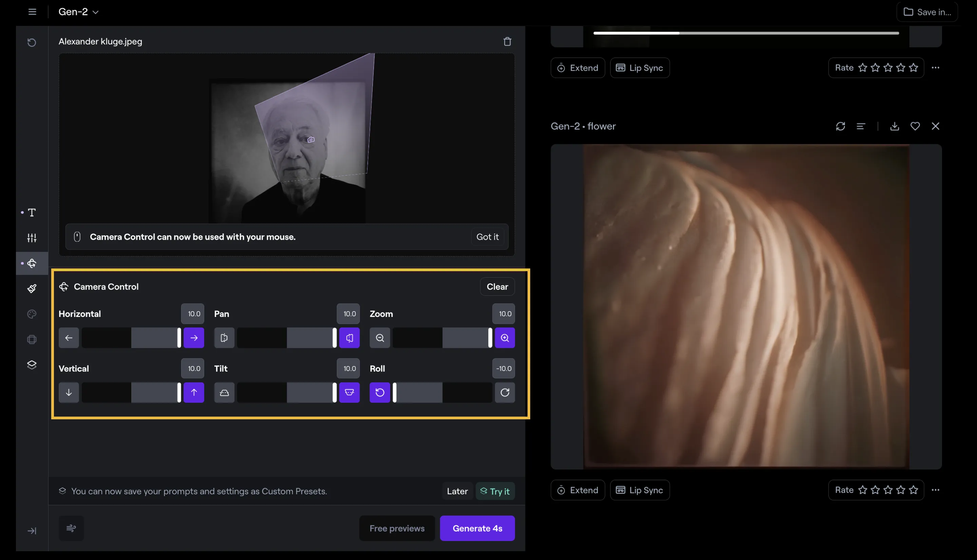This screenshot has width=977, height=560.
Task: Click the Save in folder button
Action: click(x=927, y=12)
